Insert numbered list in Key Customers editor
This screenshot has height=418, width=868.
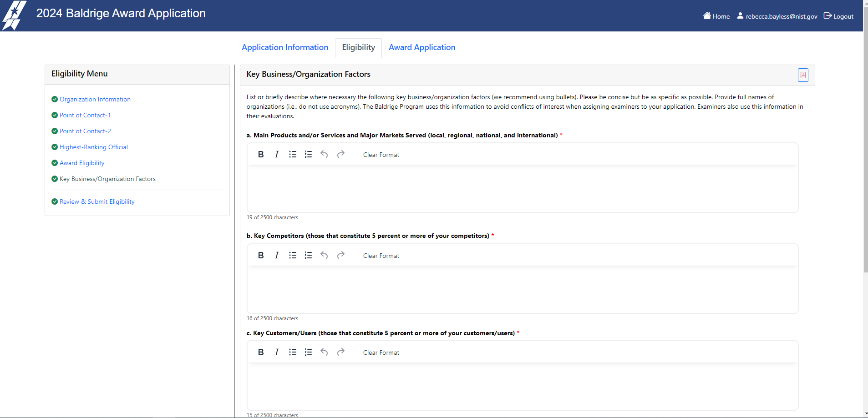[308, 353]
